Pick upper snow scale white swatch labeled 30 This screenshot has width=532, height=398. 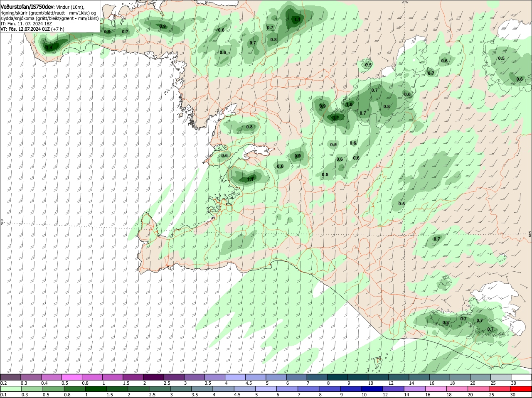(x=521, y=377)
